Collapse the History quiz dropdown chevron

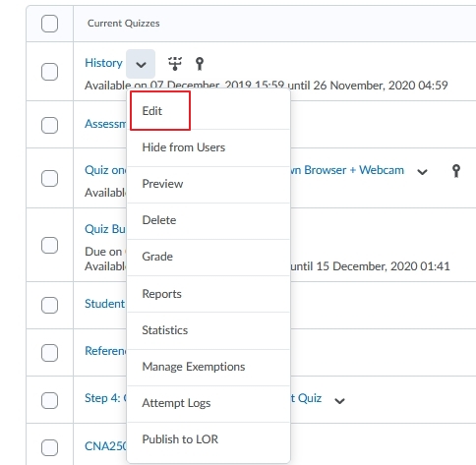tap(141, 64)
